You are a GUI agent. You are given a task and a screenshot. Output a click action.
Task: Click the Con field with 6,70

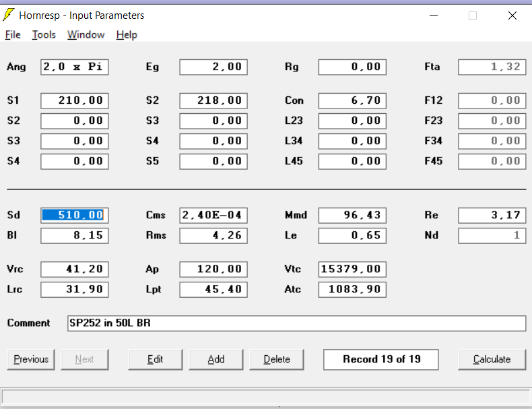click(352, 100)
